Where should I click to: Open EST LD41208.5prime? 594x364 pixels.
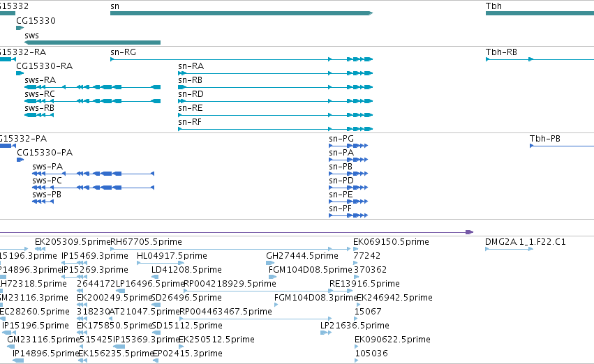click(x=186, y=270)
